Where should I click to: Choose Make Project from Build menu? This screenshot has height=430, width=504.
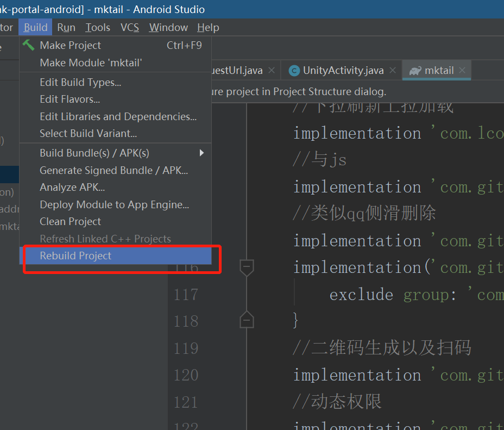115,45
